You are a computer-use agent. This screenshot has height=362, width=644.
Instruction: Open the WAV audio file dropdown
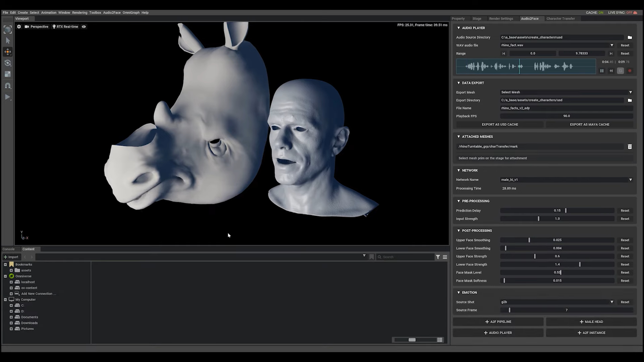pos(612,45)
